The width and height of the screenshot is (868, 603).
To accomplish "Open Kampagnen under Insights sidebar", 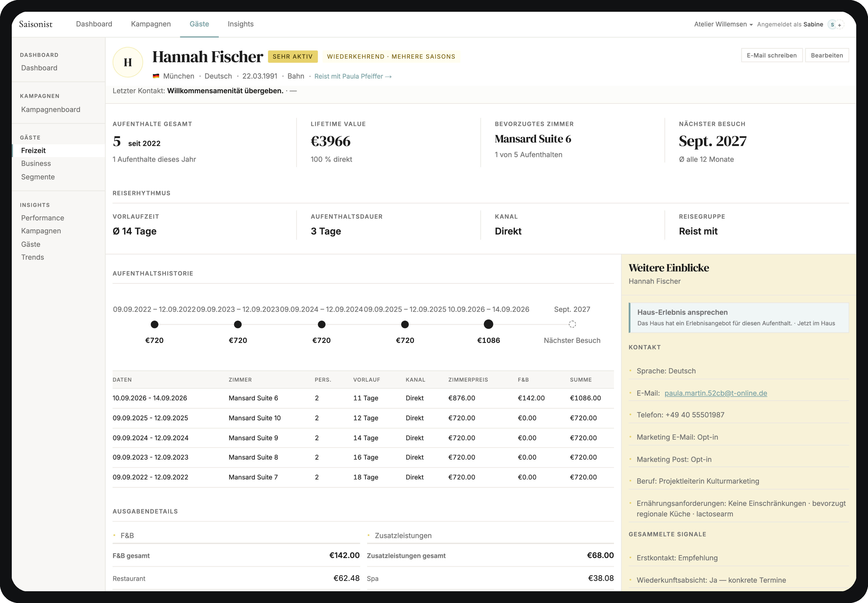I will pyautogui.click(x=41, y=231).
